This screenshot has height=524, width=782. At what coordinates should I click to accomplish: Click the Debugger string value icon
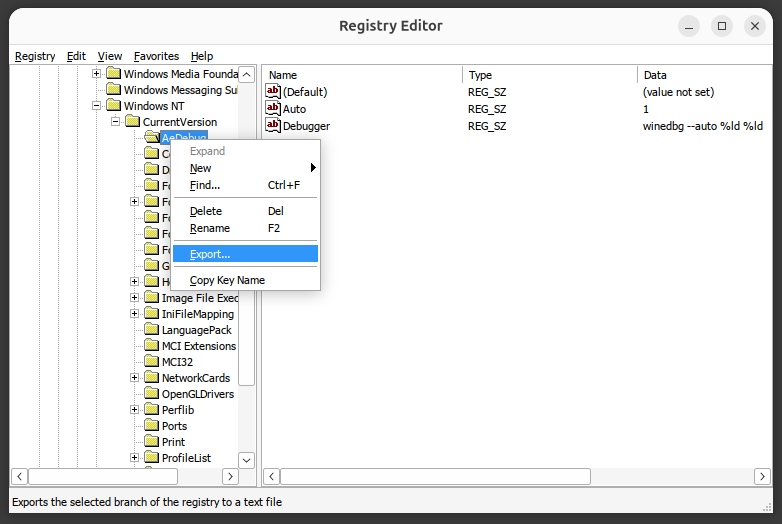273,126
